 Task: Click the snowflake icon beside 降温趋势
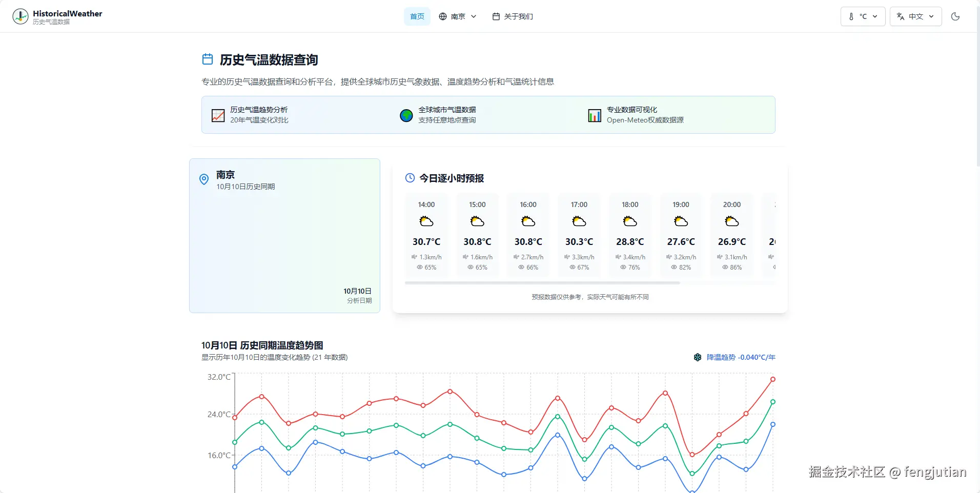tap(698, 357)
